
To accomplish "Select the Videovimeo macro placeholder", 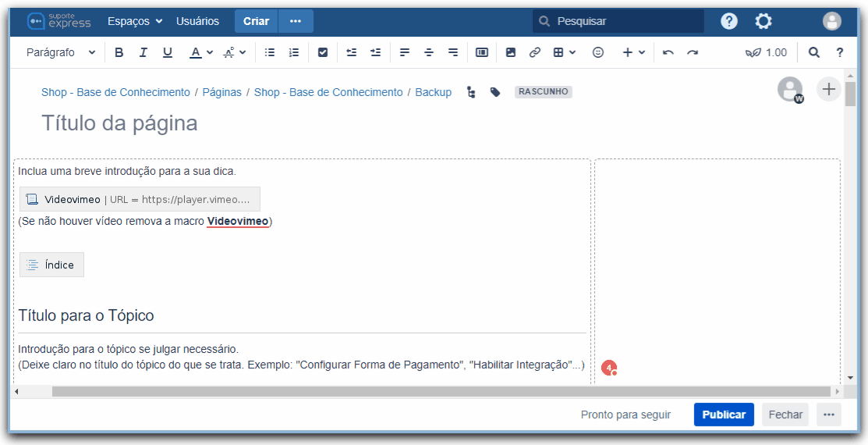I will tap(140, 200).
